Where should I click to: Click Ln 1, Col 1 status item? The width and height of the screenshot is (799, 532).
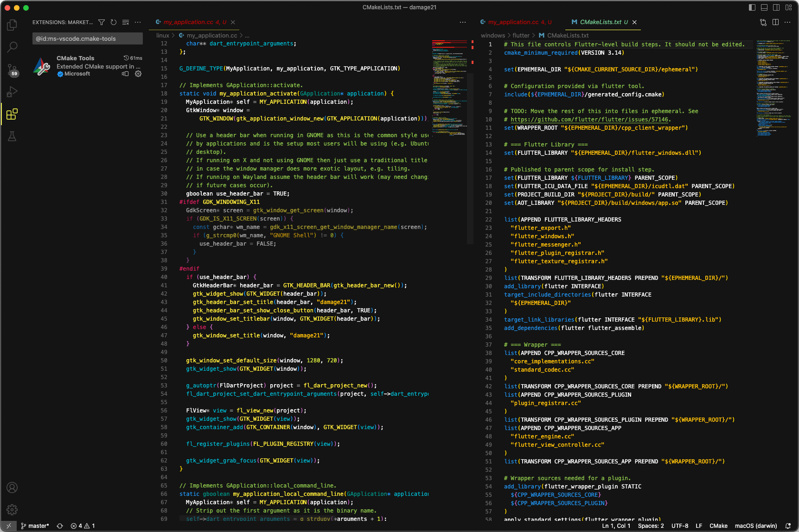point(616,526)
